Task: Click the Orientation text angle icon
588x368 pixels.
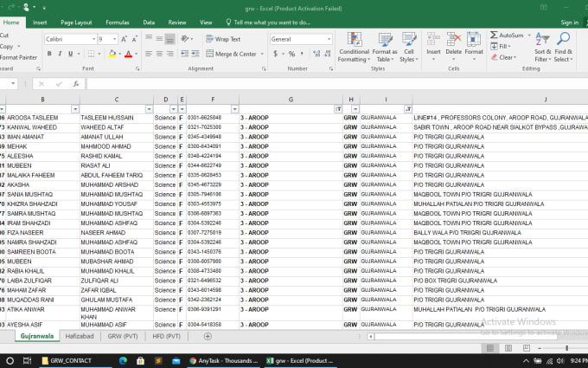Action: [185, 39]
